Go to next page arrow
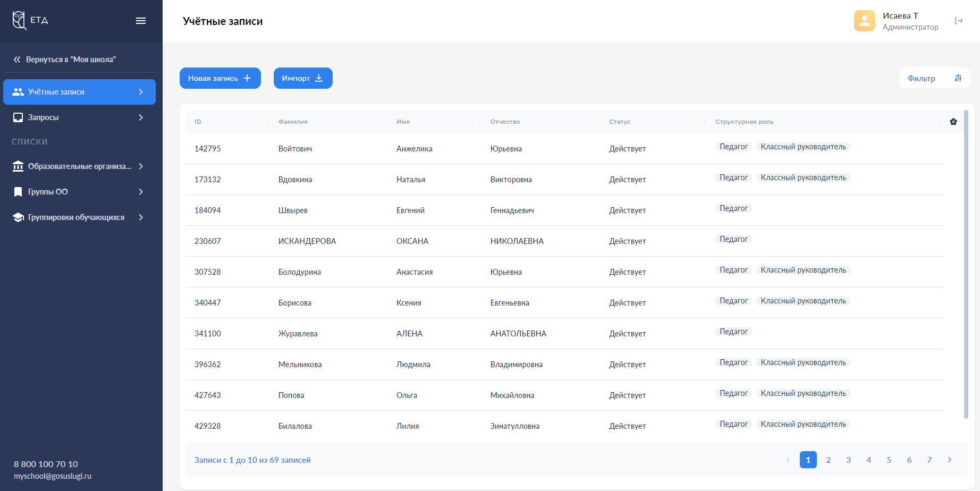Screen dimensions: 980x491 [950, 460]
